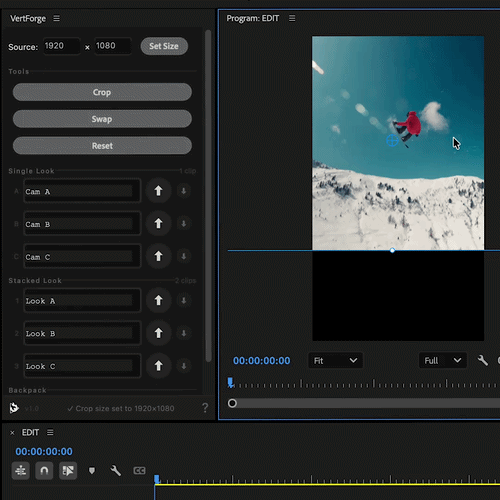Image resolution: width=500 pixels, height=500 pixels.
Task: Click the down arrow for Cam A
Action: (183, 191)
